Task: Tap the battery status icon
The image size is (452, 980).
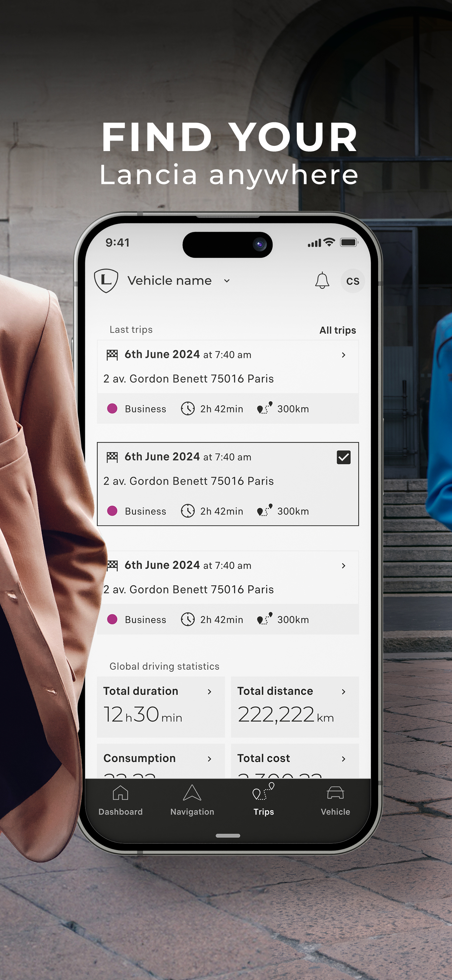Action: [x=349, y=242]
